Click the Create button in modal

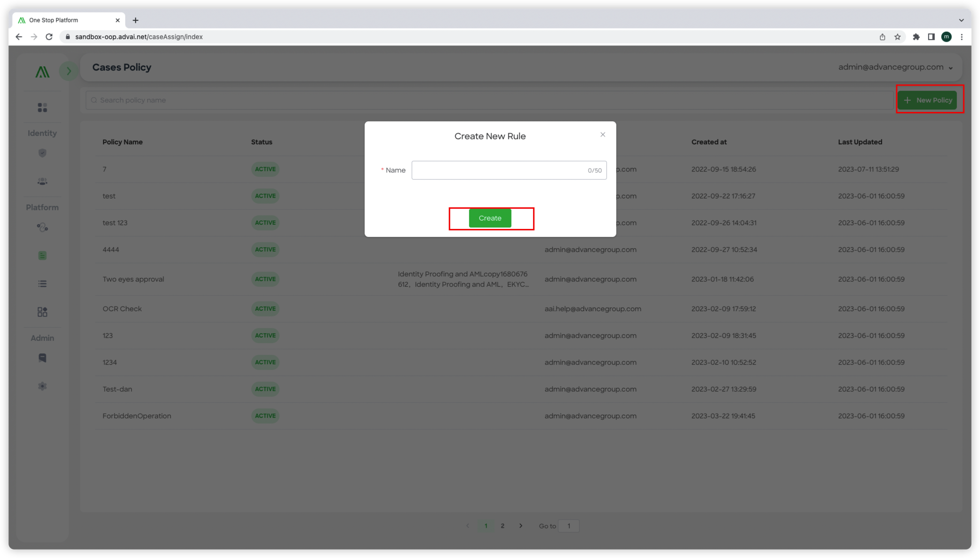490,218
